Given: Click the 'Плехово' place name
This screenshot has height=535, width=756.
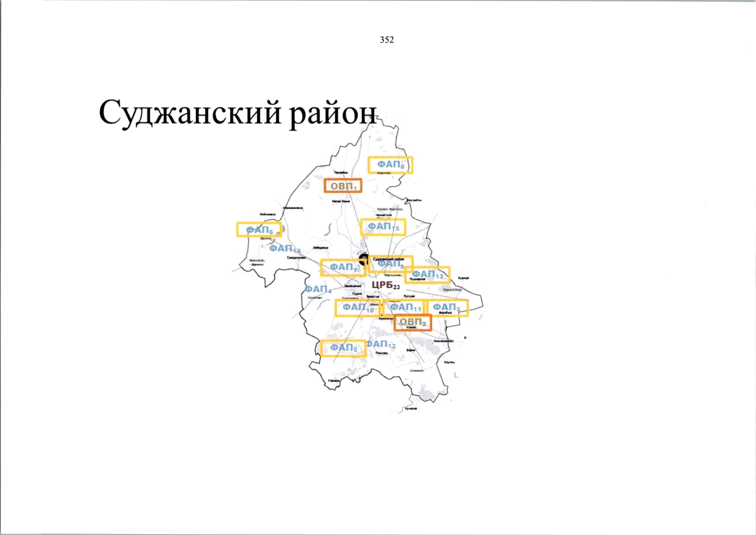Looking at the screenshot, I should pos(381,353).
